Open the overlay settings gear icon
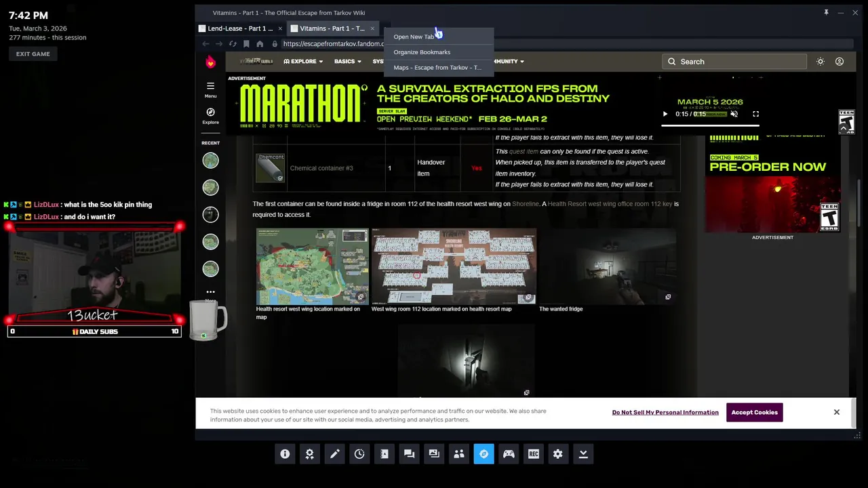Screen dimensions: 868x488 [x=558, y=454]
